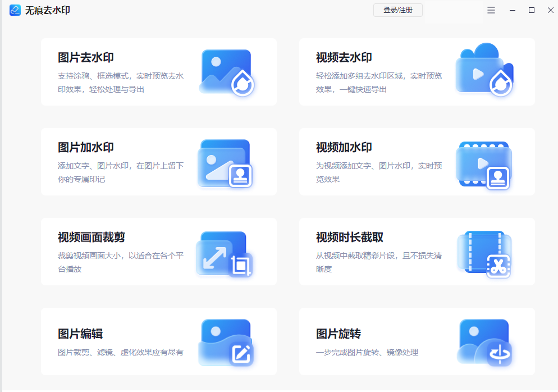This screenshot has height=392, width=558.
Task: Select the 视频画面裁剪 heading
Action: [x=92, y=238]
